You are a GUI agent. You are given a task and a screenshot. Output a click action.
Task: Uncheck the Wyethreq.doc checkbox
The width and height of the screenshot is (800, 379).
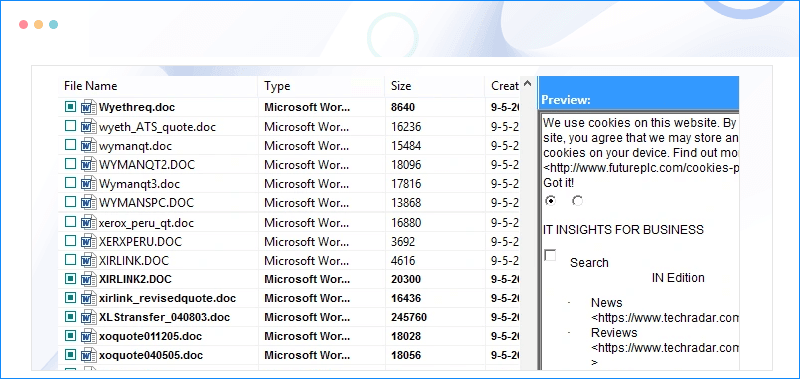70,107
